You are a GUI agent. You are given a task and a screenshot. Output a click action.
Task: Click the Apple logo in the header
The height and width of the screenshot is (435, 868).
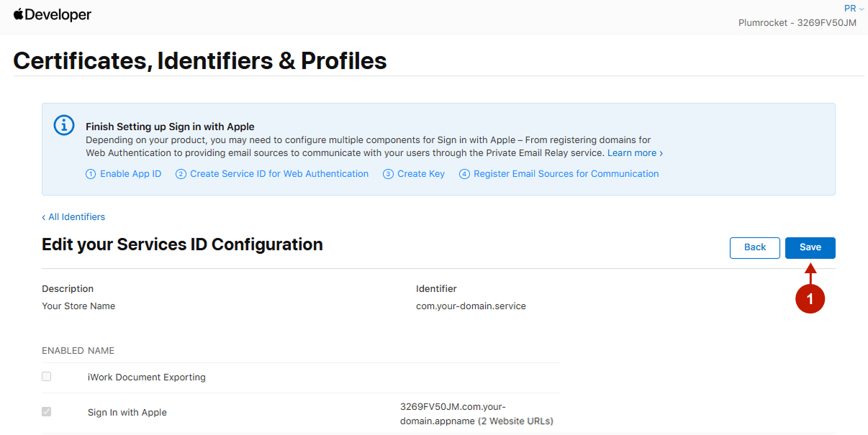[x=19, y=14]
